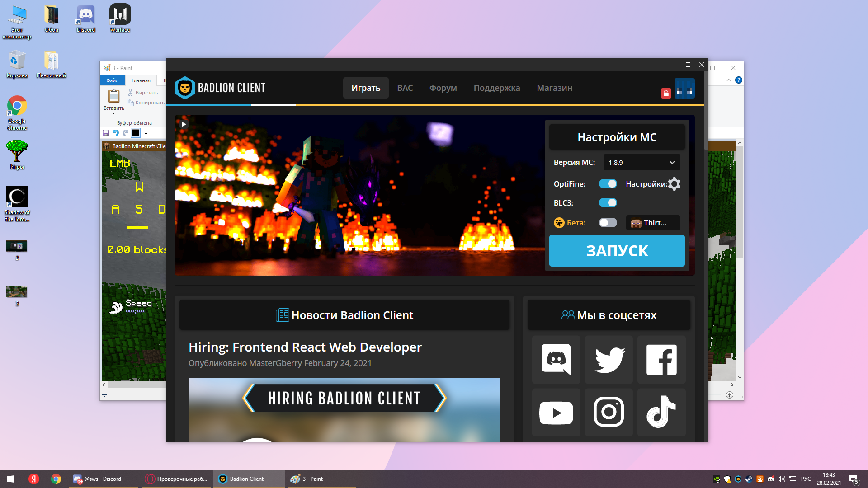Screen dimensions: 868x488
Task: Click the Paste icon in Paint
Action: click(114, 96)
